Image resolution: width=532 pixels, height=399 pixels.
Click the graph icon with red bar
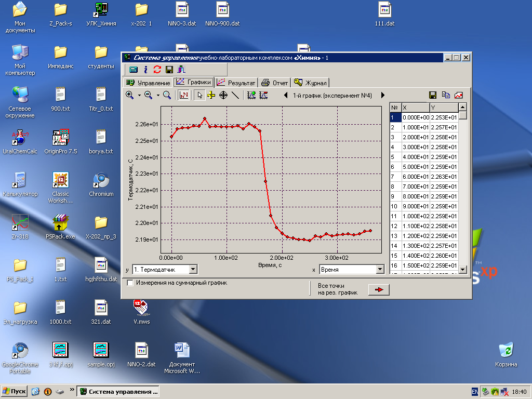coord(263,96)
